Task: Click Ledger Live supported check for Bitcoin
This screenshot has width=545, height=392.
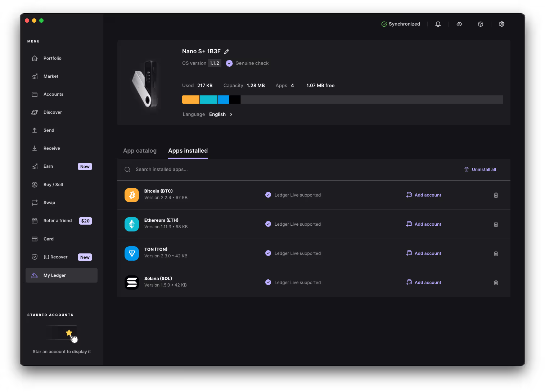Action: pos(268,195)
